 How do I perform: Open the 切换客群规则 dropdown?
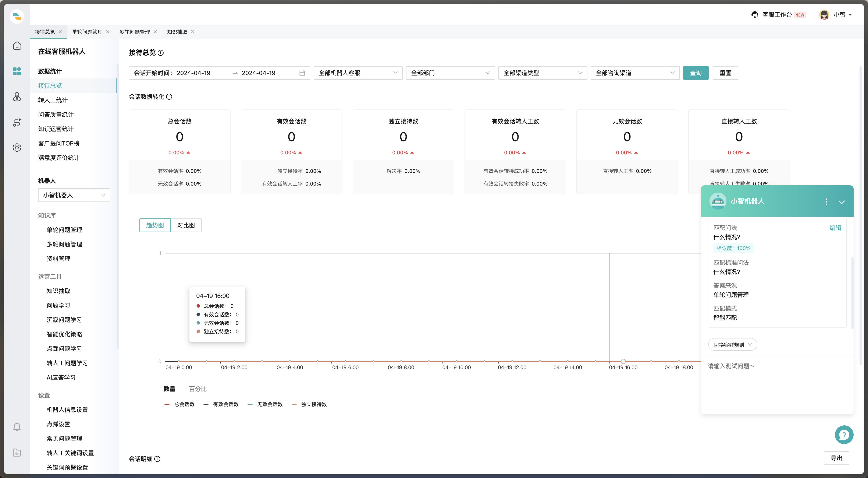[733, 345]
